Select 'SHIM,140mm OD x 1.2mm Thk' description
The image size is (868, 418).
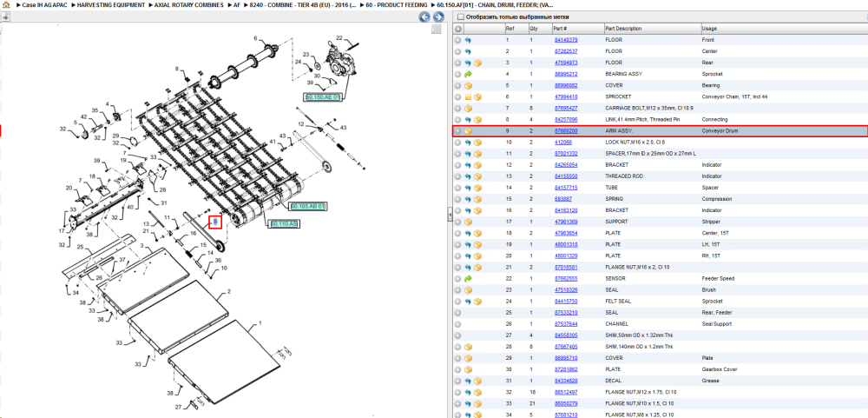click(x=640, y=347)
